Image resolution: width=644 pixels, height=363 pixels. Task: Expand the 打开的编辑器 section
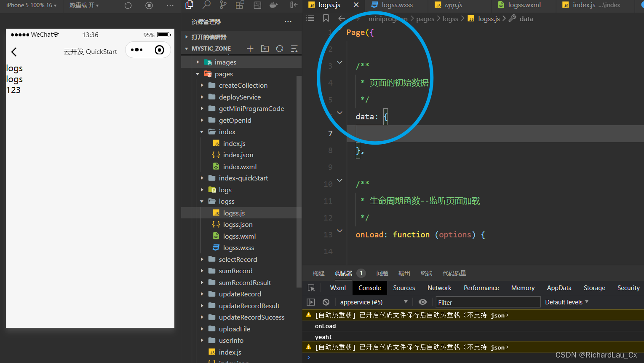[x=241, y=37]
